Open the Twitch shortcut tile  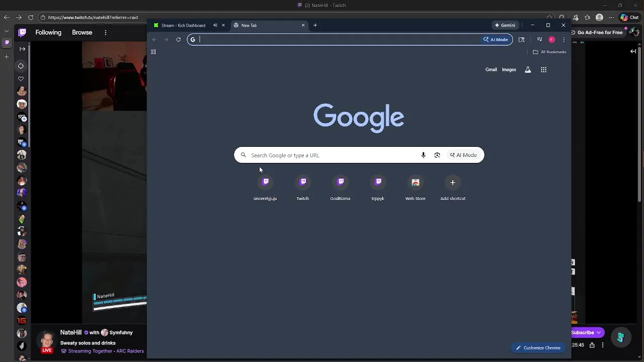coord(302,188)
